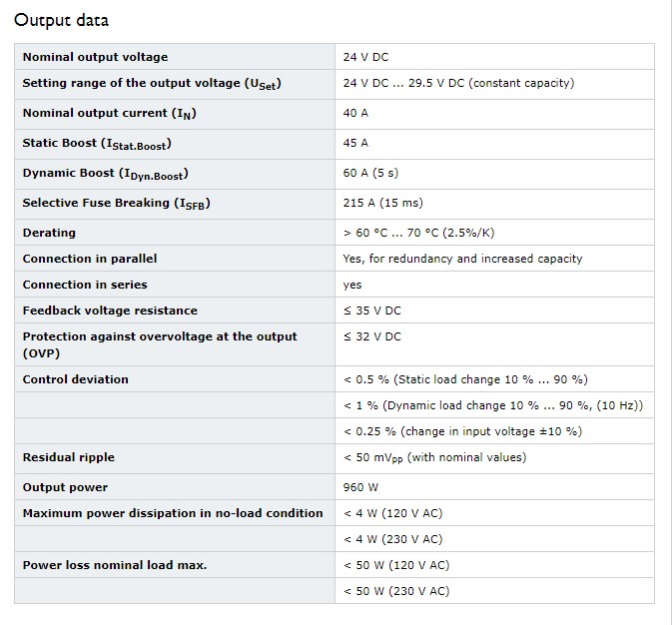Click the Output data heading
The height and width of the screenshot is (625, 672).
(x=61, y=20)
